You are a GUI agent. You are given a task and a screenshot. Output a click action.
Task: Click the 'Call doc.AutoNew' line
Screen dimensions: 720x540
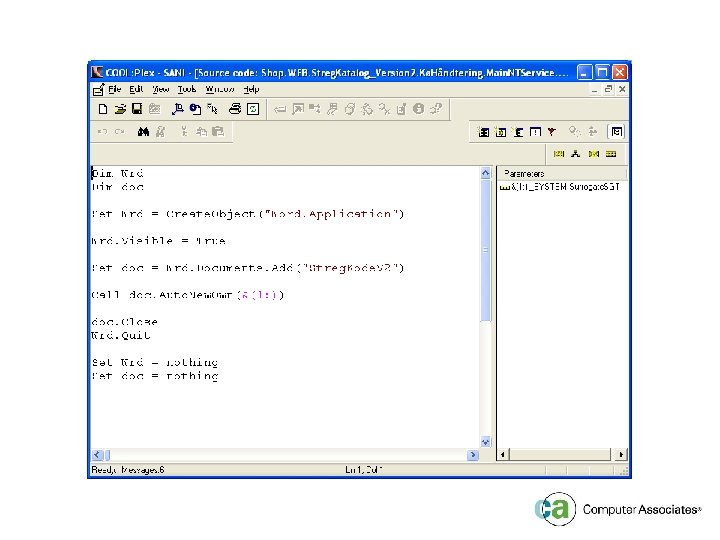pyautogui.click(x=187, y=295)
